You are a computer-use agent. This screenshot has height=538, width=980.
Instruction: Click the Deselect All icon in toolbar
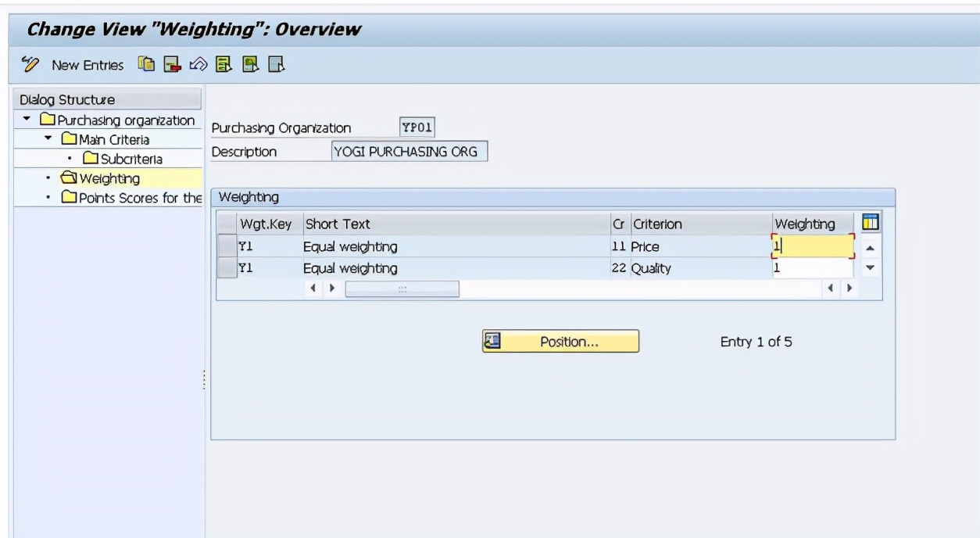pyautogui.click(x=276, y=65)
